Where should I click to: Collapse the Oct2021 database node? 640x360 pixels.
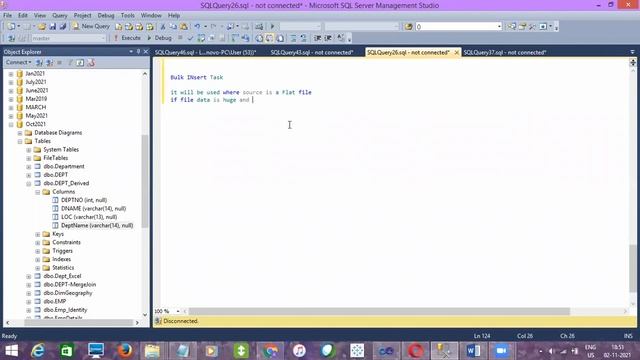point(11,124)
